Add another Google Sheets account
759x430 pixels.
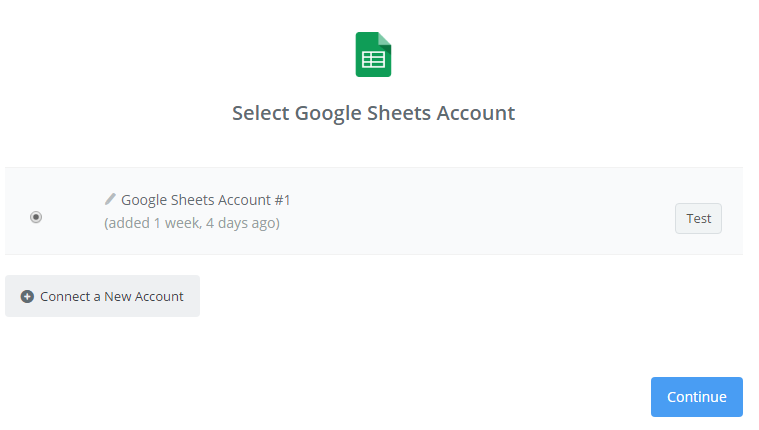point(102,296)
